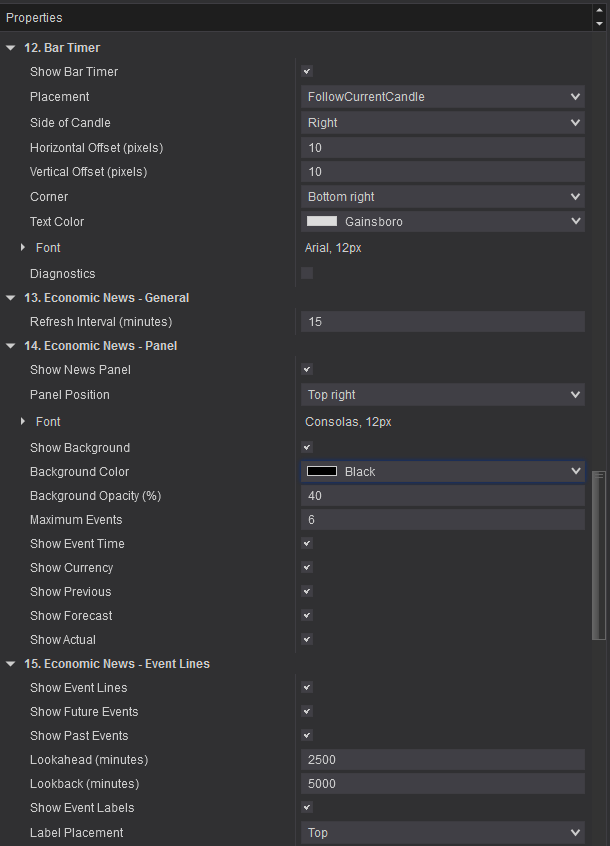Image resolution: width=610 pixels, height=846 pixels.
Task: Click the Horizontal Offset (pixels) field
Action: (443, 148)
